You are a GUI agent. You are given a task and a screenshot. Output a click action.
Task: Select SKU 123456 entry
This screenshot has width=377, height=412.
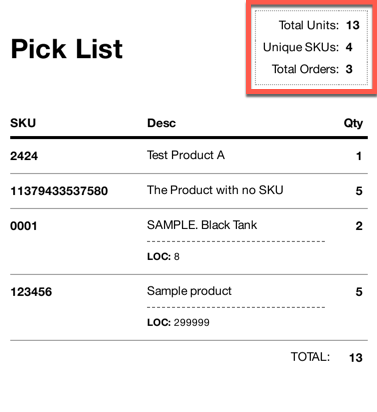point(31,292)
